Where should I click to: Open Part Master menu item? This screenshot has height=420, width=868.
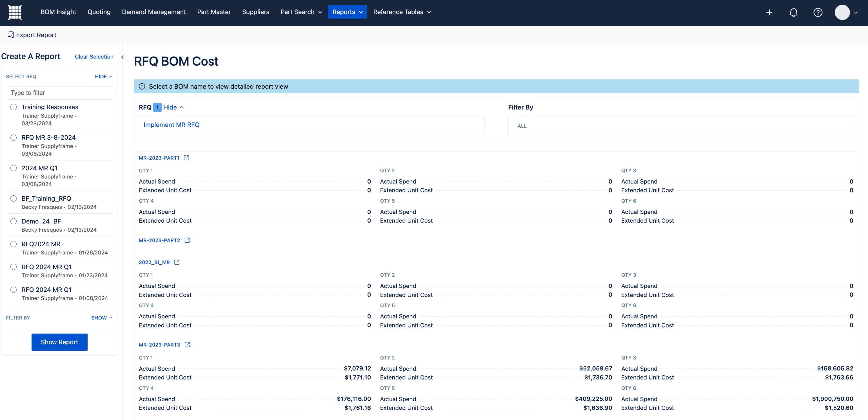(214, 12)
